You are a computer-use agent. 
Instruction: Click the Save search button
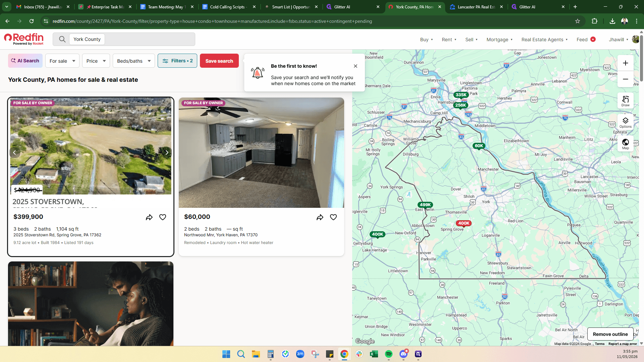pos(219,61)
